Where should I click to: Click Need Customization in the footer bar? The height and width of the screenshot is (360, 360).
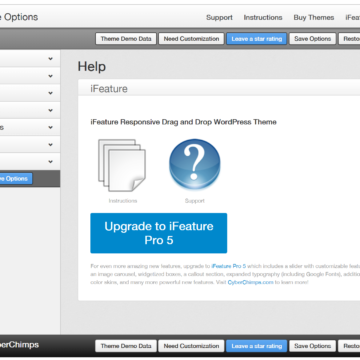191,346
